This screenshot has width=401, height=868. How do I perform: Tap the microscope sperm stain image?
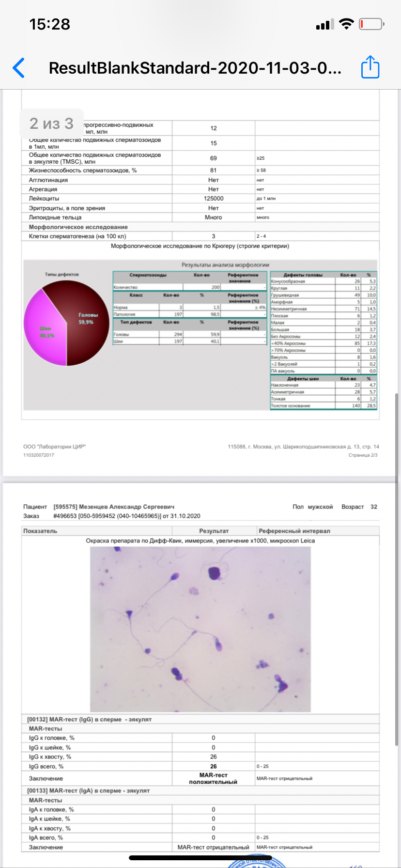200,629
